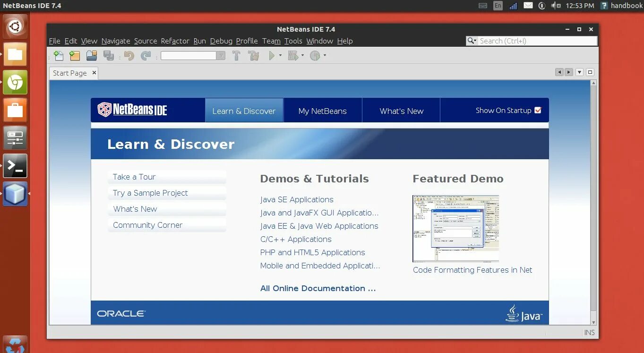Click the Java logo in the footer
The width and height of the screenshot is (644, 353).
[x=524, y=313]
